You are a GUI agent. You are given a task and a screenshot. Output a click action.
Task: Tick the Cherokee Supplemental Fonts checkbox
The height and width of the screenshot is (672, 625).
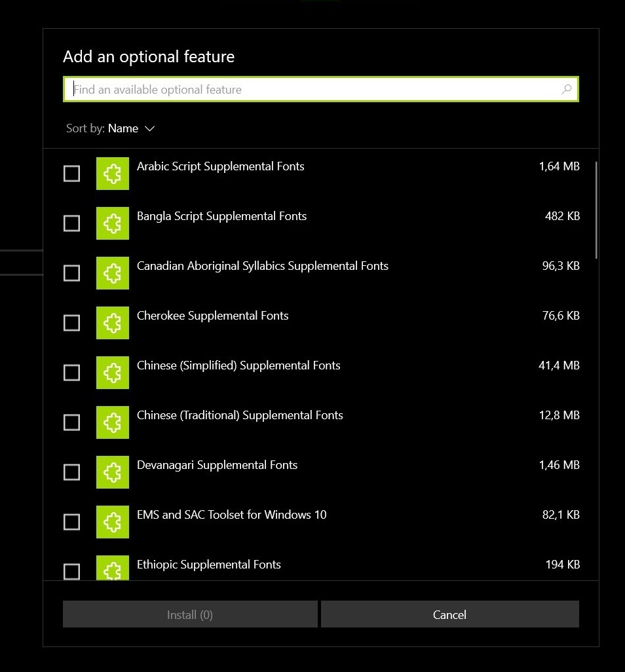click(x=71, y=323)
